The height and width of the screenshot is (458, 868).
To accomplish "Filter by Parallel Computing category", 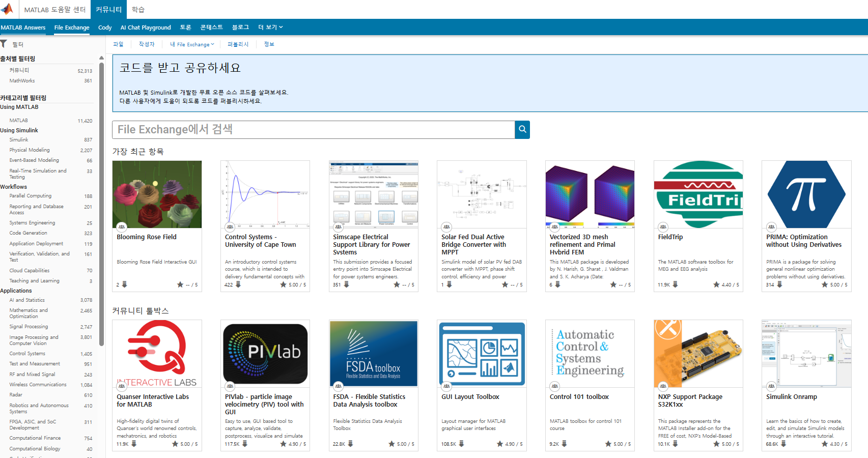I will [x=31, y=196].
